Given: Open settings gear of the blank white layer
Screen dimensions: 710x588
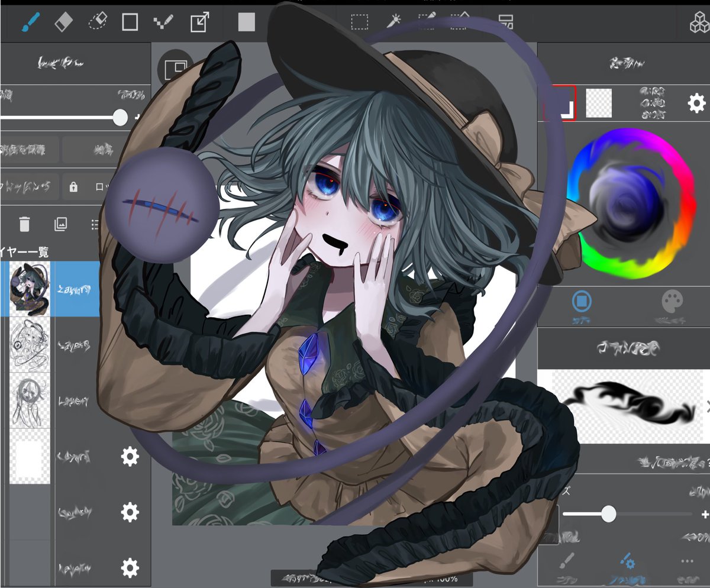Looking at the screenshot, I should point(130,456).
